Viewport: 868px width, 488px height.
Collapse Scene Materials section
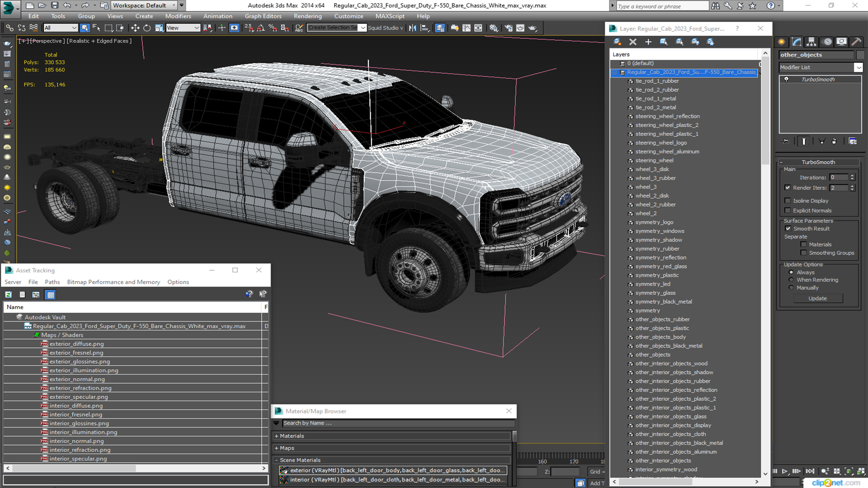click(392, 460)
